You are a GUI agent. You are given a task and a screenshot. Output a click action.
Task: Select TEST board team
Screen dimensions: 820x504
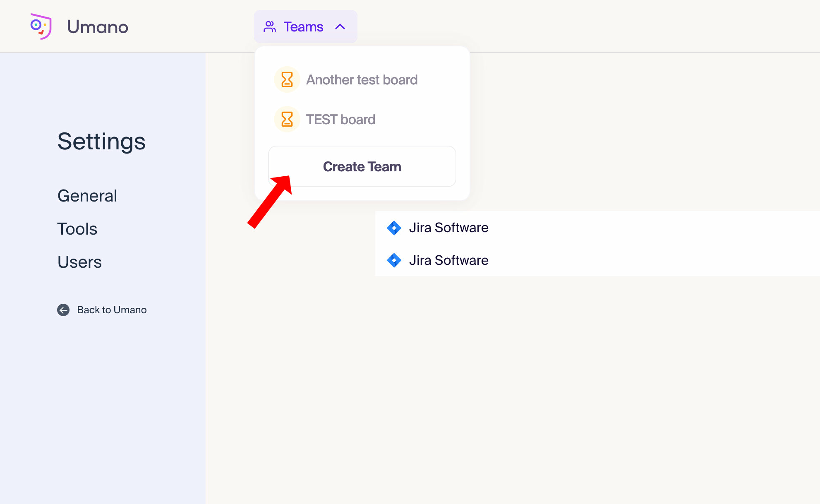(x=340, y=120)
